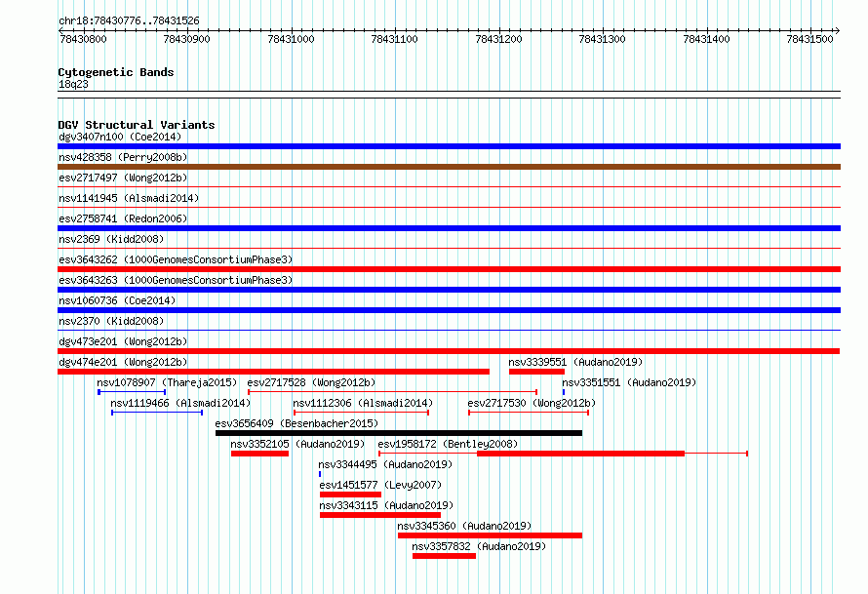
Task: Select the 18q23 band label
Action: (73, 84)
